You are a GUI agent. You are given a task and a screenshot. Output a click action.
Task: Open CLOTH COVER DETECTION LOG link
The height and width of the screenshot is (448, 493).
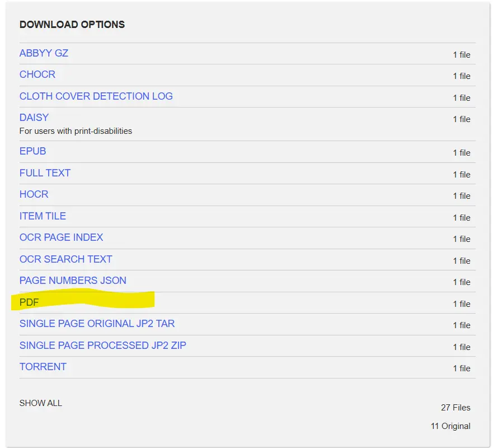click(96, 96)
